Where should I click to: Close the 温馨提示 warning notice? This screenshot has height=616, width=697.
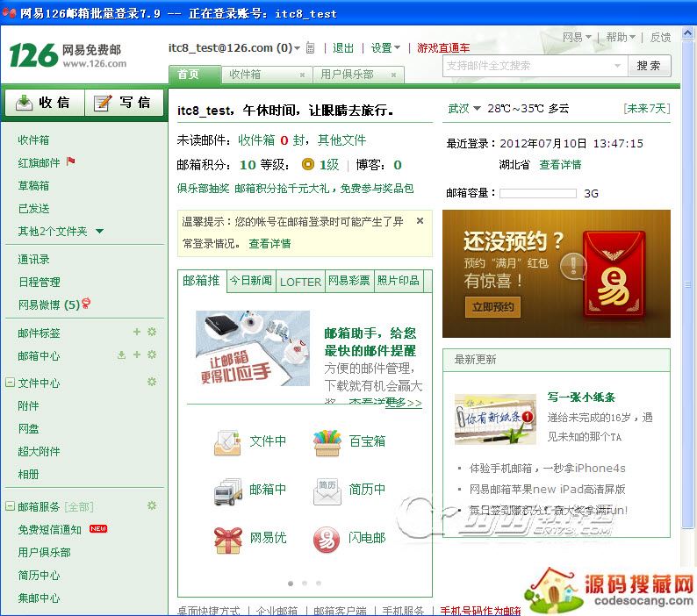pos(420,221)
